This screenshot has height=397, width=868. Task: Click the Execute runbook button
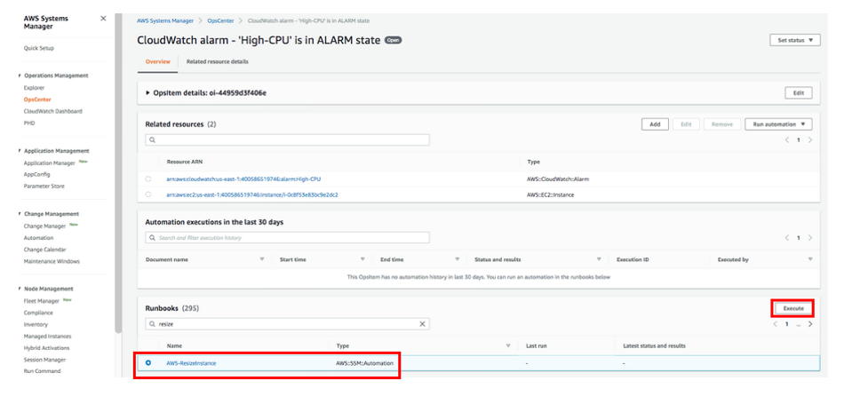pyautogui.click(x=793, y=308)
